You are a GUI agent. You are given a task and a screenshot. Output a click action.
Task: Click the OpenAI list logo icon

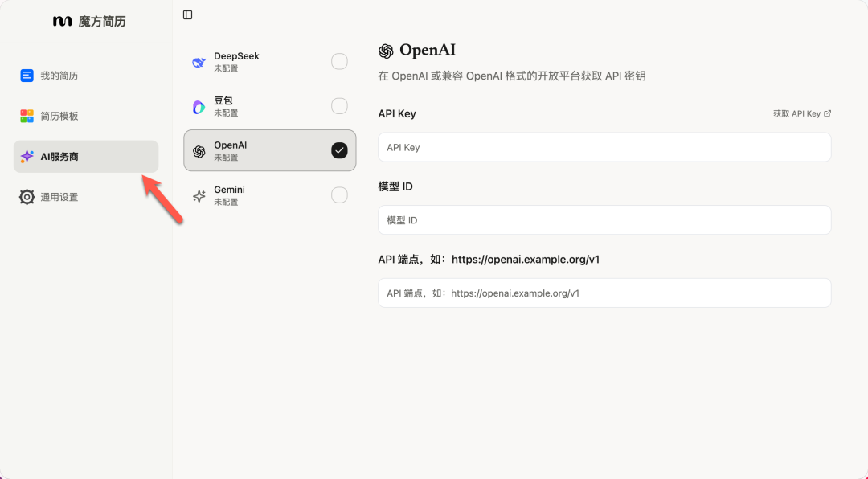coord(199,151)
